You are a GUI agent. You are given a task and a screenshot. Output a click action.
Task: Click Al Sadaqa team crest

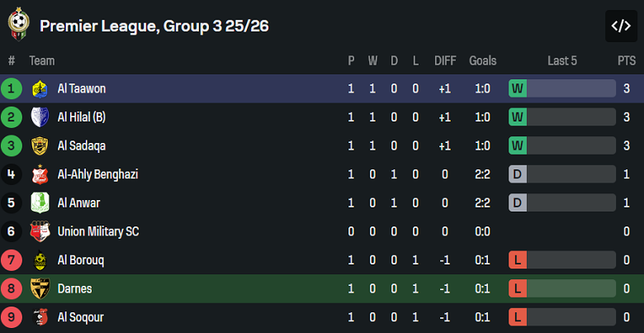tap(39, 145)
